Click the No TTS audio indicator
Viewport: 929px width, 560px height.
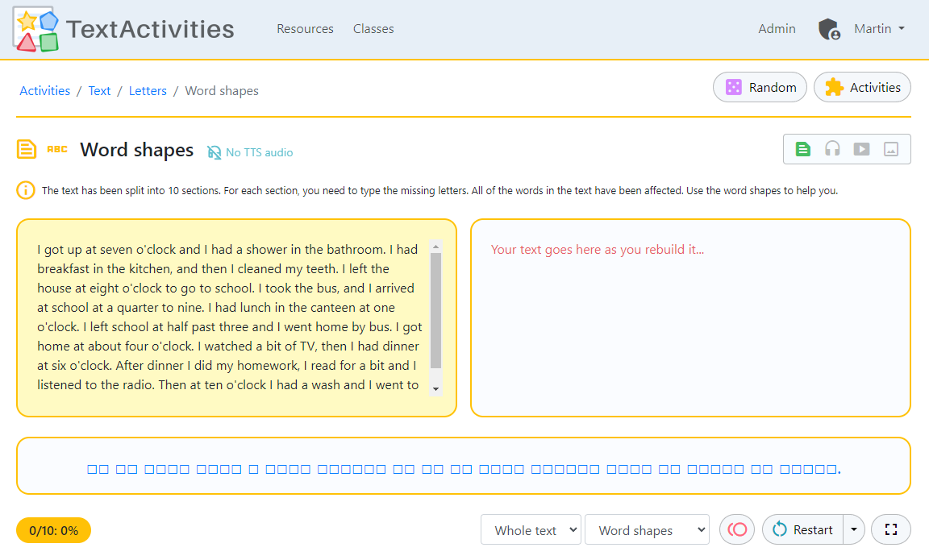coord(250,153)
